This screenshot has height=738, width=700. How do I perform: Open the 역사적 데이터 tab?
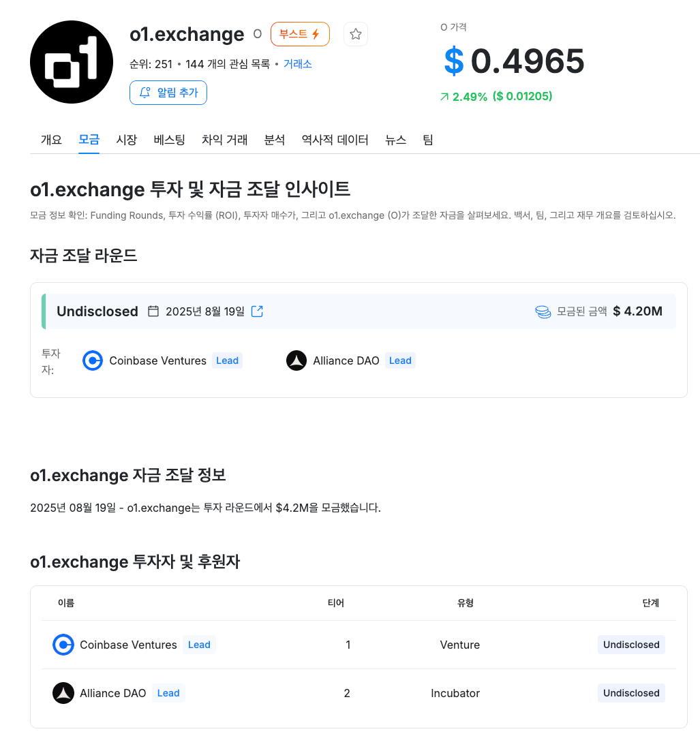coord(335,140)
